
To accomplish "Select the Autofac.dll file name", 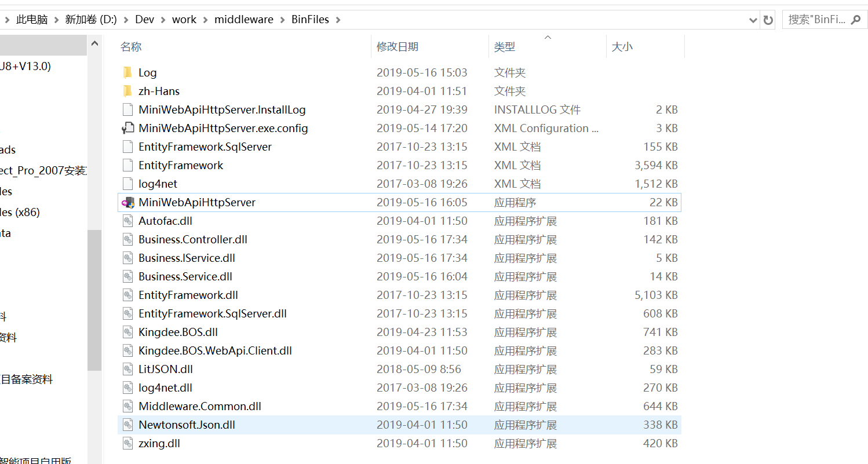I will [x=166, y=221].
